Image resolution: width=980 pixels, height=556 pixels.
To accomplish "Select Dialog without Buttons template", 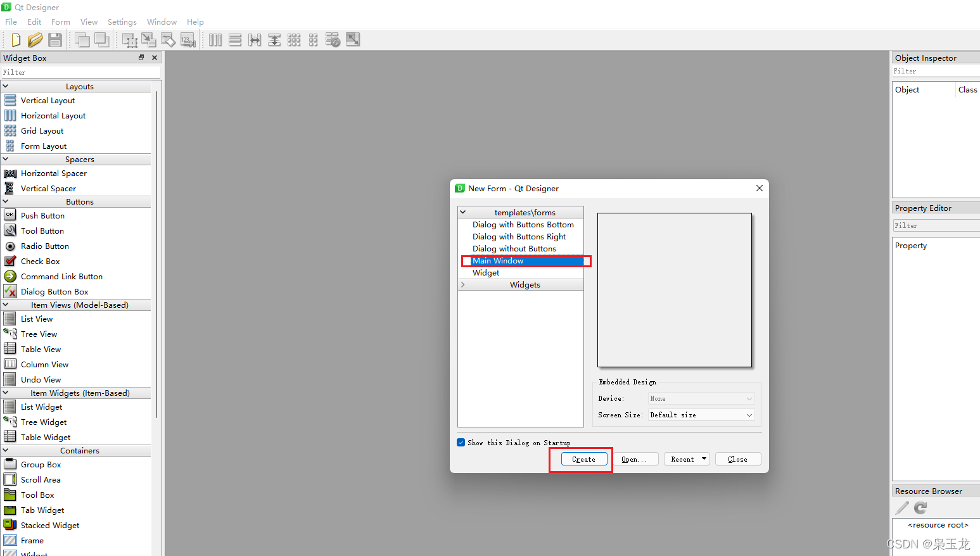I will (514, 249).
